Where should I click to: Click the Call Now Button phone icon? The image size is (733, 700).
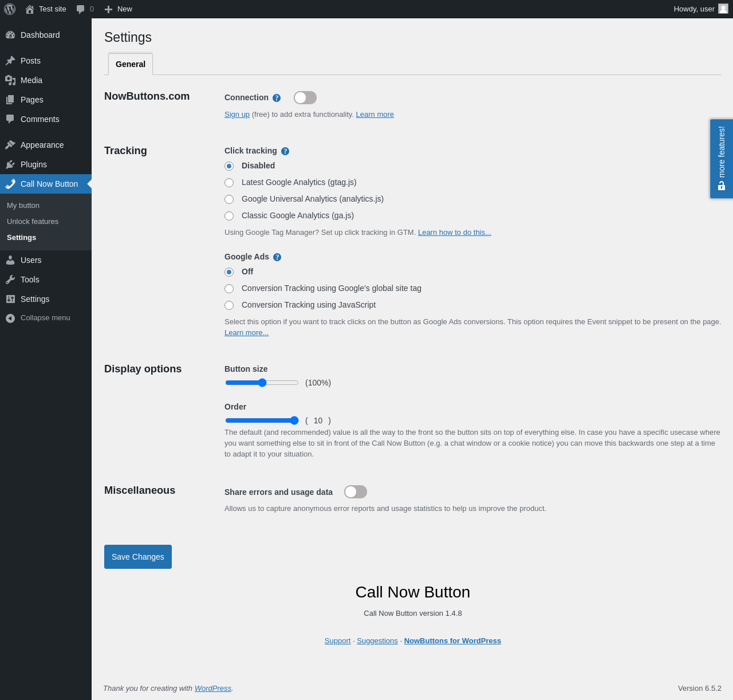coord(10,184)
